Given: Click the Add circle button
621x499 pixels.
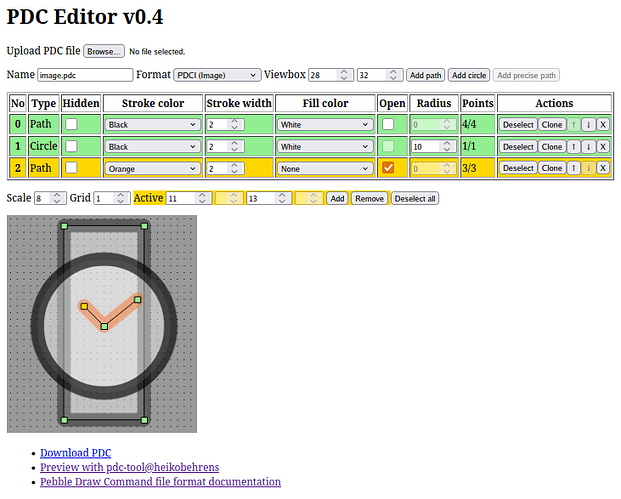Looking at the screenshot, I should point(468,75).
